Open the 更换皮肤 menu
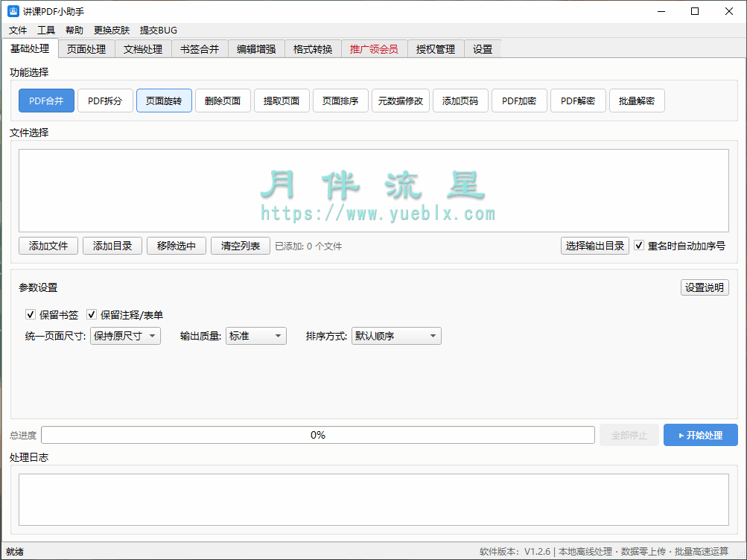Viewport: 747px width, 560px height. 112,30
